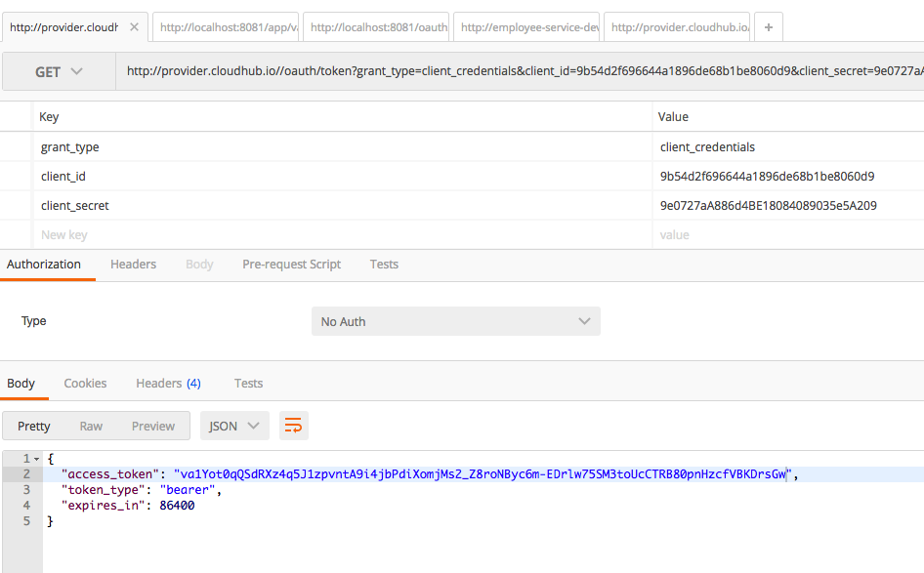Click the access_token line in response

tap(430, 474)
